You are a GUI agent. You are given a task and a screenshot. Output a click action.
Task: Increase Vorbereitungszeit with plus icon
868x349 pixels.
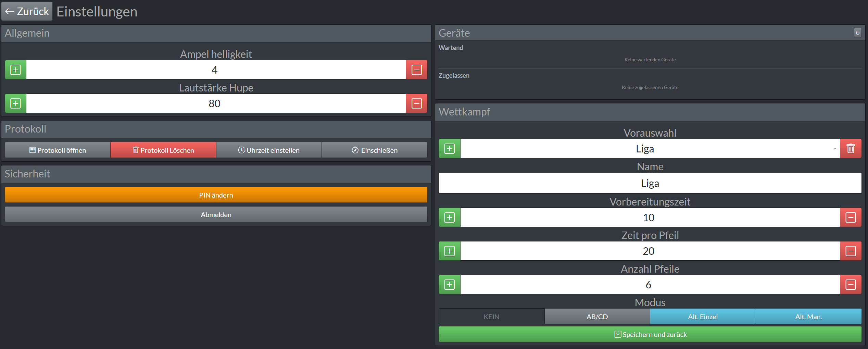(450, 217)
